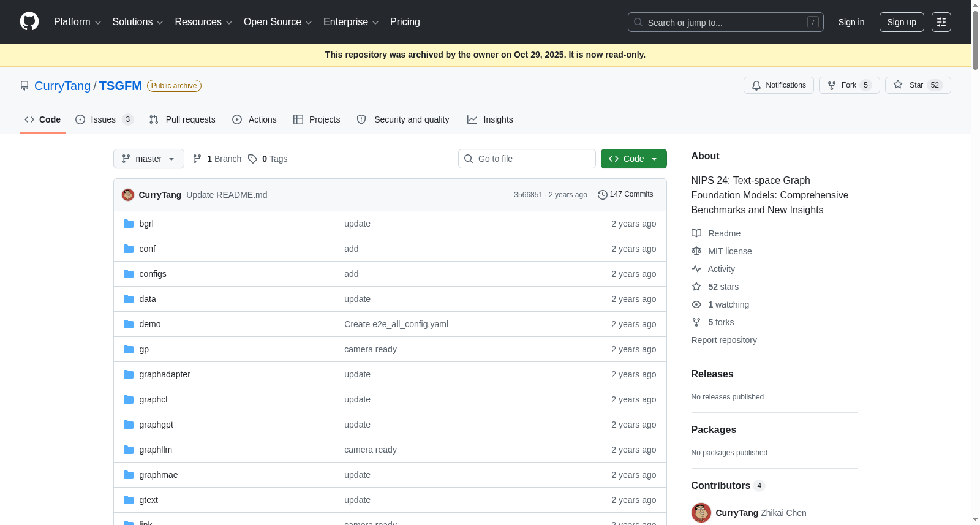Click the Search or jump to field
This screenshot has height=525, width=980.
tap(726, 22)
